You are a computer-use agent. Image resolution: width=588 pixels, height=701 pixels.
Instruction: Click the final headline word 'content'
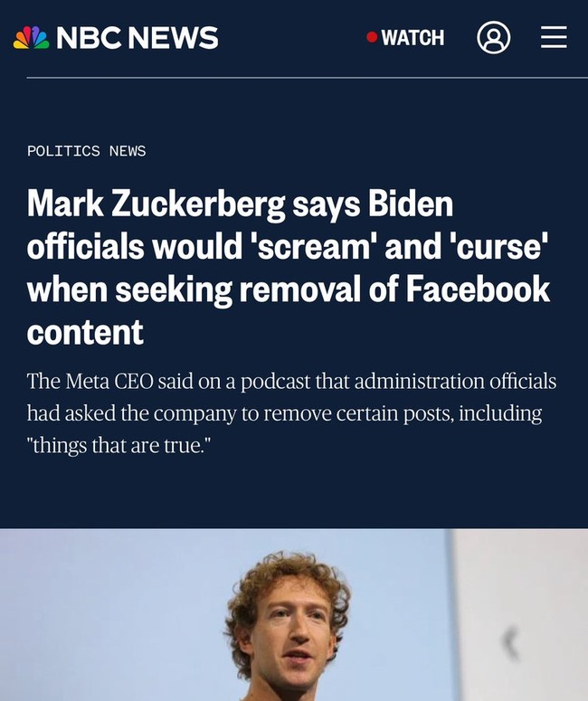point(85,332)
